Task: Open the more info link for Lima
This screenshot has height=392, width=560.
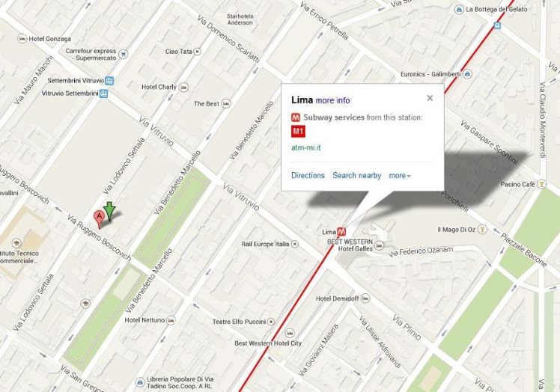Action: [332, 100]
